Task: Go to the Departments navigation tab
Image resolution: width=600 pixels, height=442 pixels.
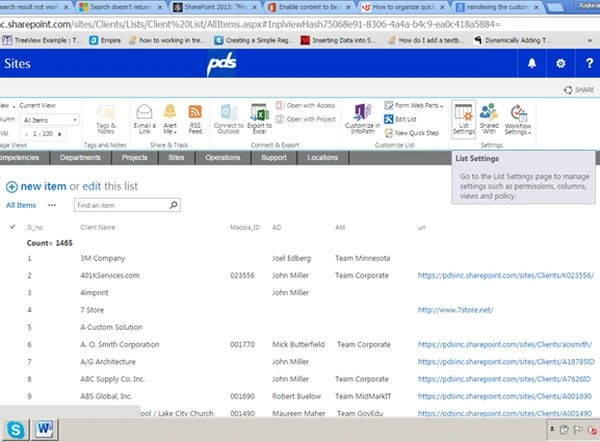Action: (x=80, y=158)
